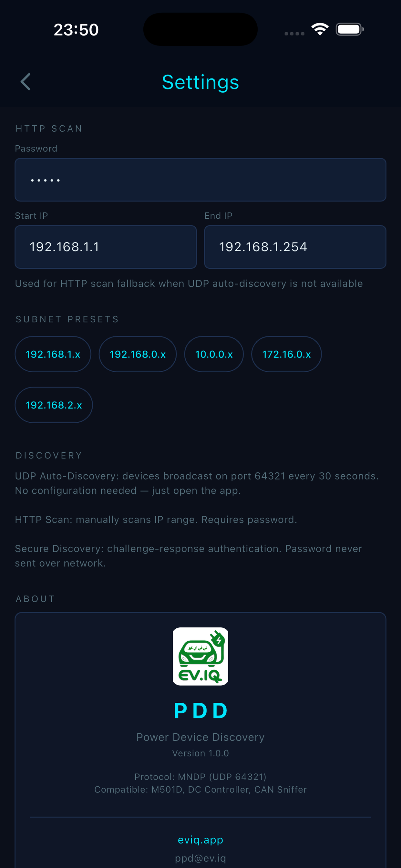This screenshot has height=868, width=401.
Task: Tap the ppd@ev.iq email address
Action: point(200,858)
